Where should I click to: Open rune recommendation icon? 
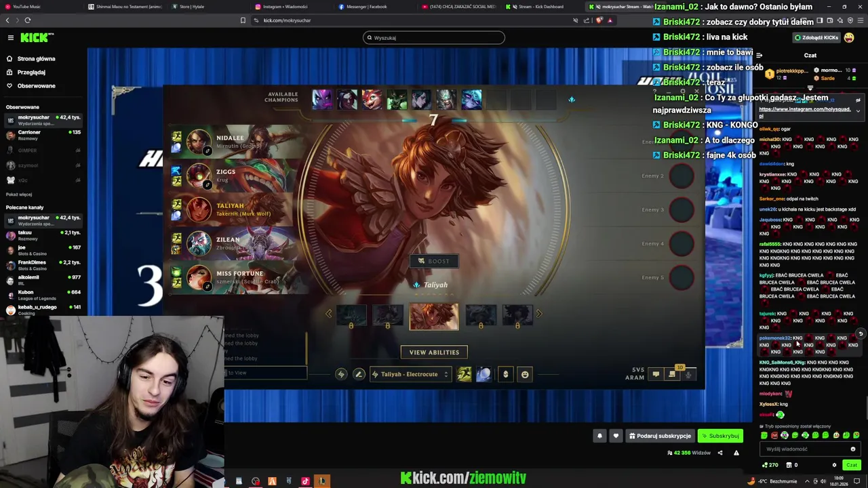point(341,374)
